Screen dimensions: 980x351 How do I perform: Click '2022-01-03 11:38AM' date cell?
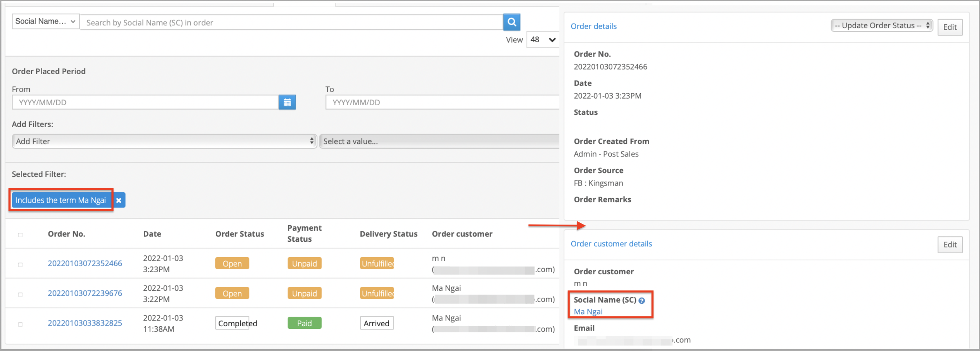click(x=163, y=323)
